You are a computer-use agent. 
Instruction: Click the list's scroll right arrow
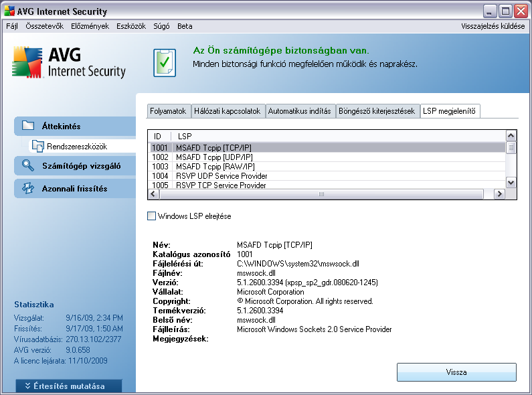coord(499,193)
